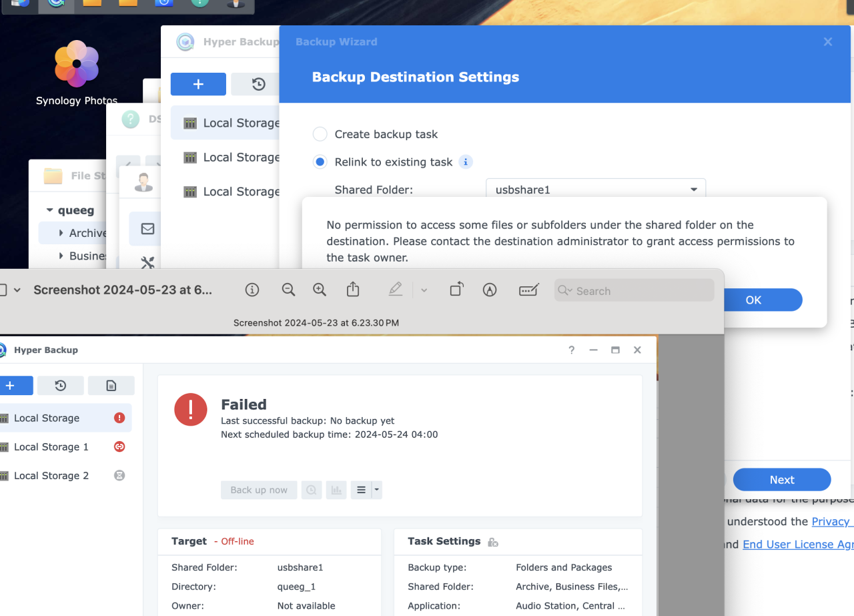Click the Markup toolbar icon in Preview
This screenshot has width=854, height=616.
490,290
